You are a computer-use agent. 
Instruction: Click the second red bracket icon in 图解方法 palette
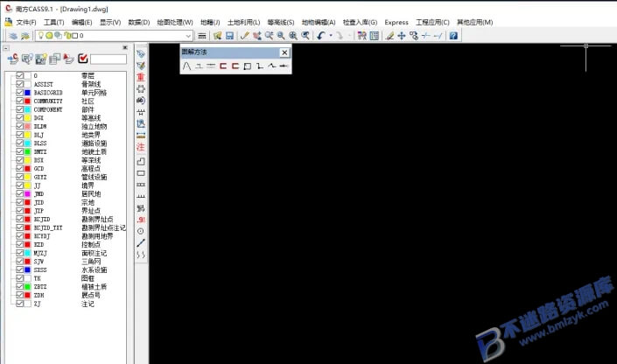pos(235,66)
